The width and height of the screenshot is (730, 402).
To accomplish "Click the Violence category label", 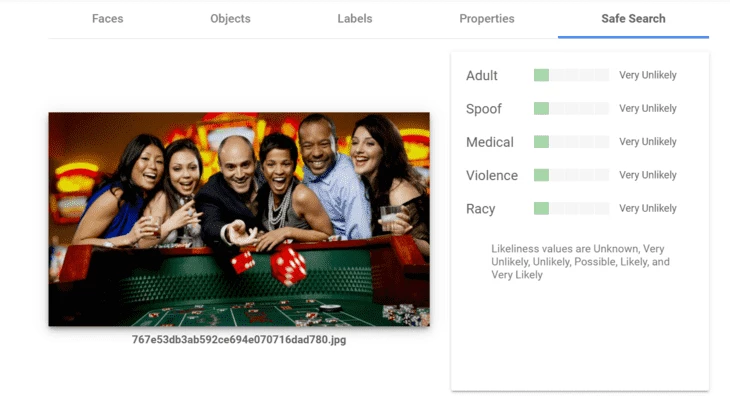I will click(492, 176).
